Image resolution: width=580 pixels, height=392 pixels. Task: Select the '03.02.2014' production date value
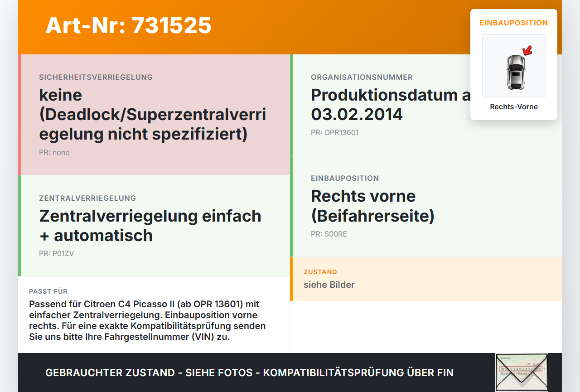click(x=357, y=114)
